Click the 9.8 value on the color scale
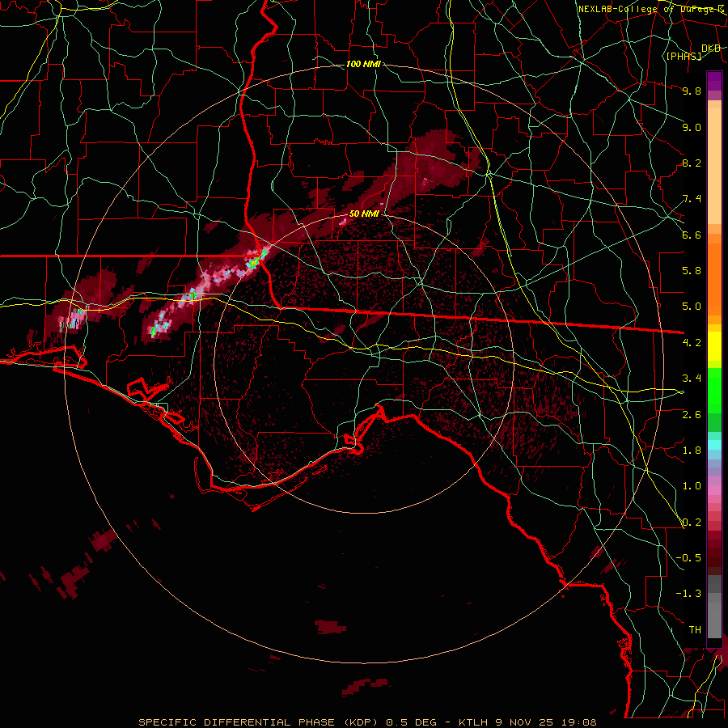Viewport: 728px width, 728px height. tap(692, 91)
